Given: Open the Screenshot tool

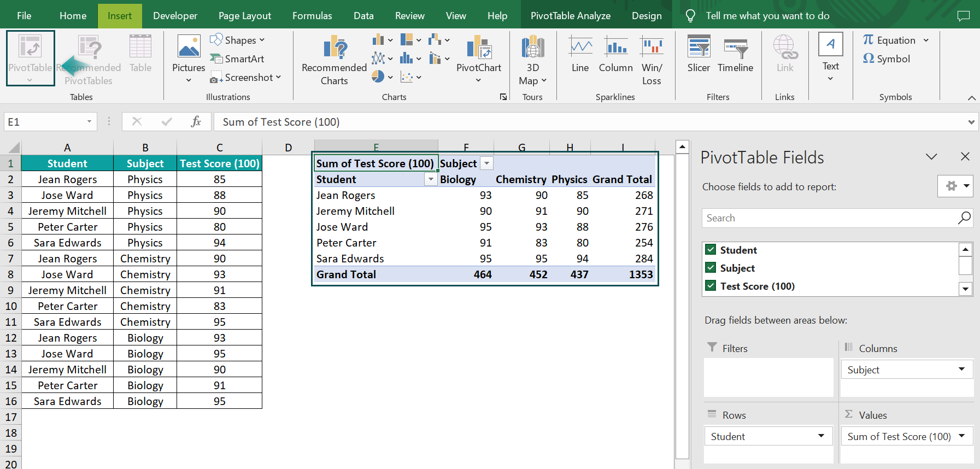Looking at the screenshot, I should pos(245,77).
